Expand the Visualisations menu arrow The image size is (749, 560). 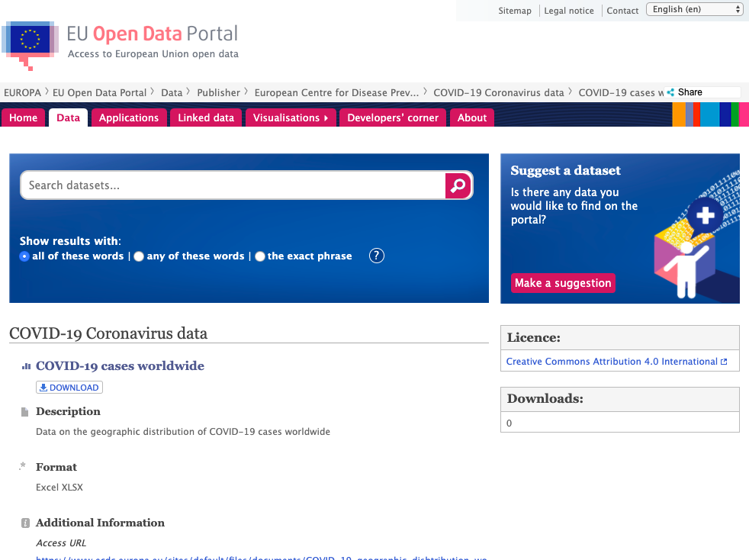click(326, 117)
